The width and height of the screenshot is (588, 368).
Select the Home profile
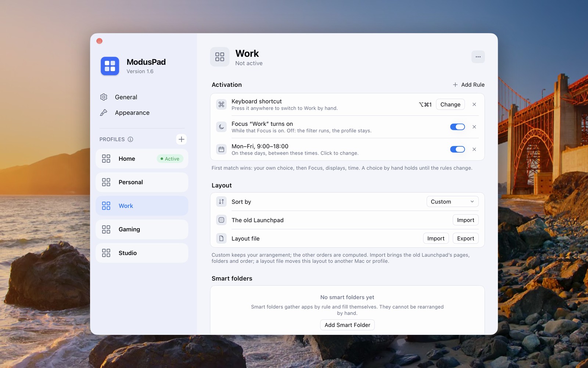(142, 159)
